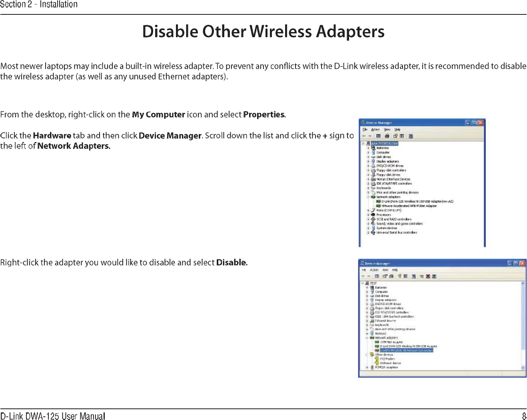The image size is (527, 420).
Task: Collapse TEST root node in bottom Device Manager
Action: [362, 283]
